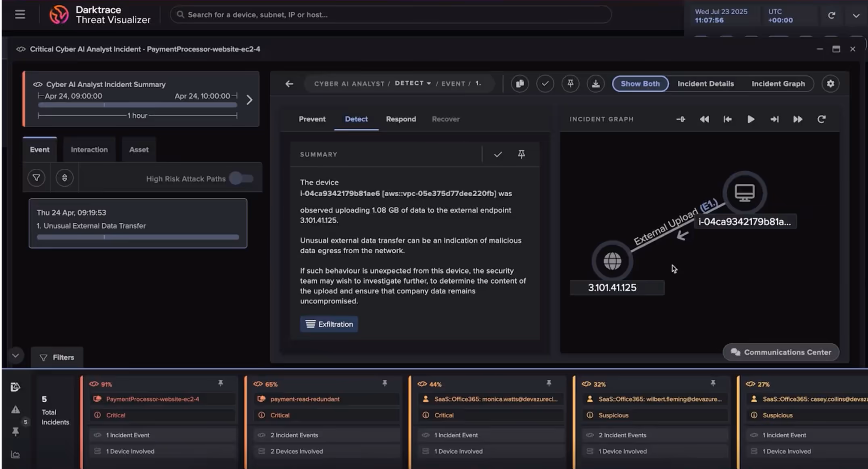This screenshot has width=868, height=469.
Task: Click the Darktrace logo icon
Action: [x=59, y=15]
